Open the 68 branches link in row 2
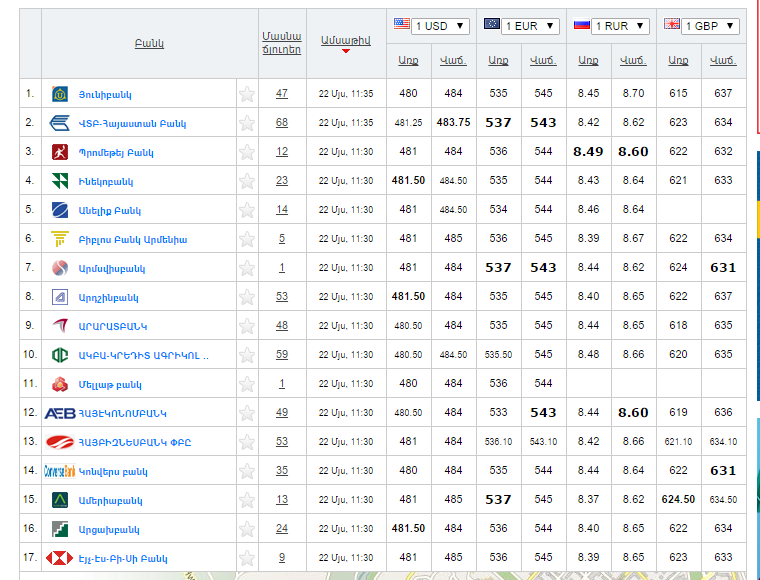This screenshot has width=760, height=580. (x=282, y=123)
